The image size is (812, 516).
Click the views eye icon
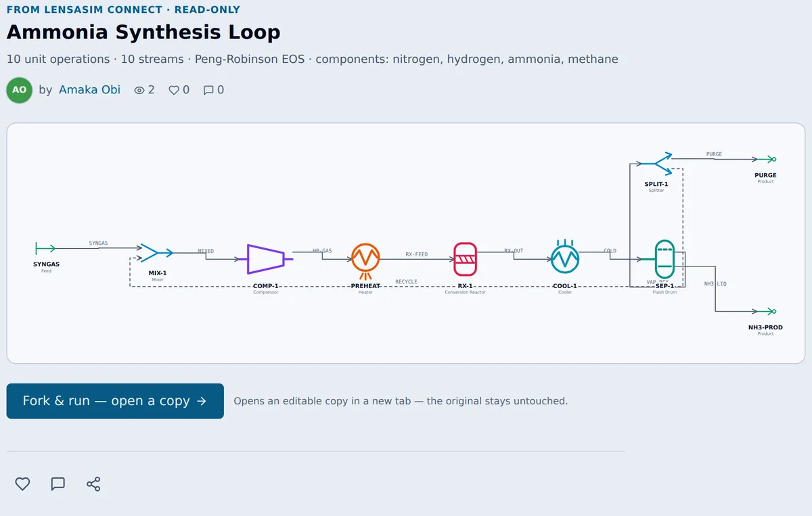[x=139, y=90]
